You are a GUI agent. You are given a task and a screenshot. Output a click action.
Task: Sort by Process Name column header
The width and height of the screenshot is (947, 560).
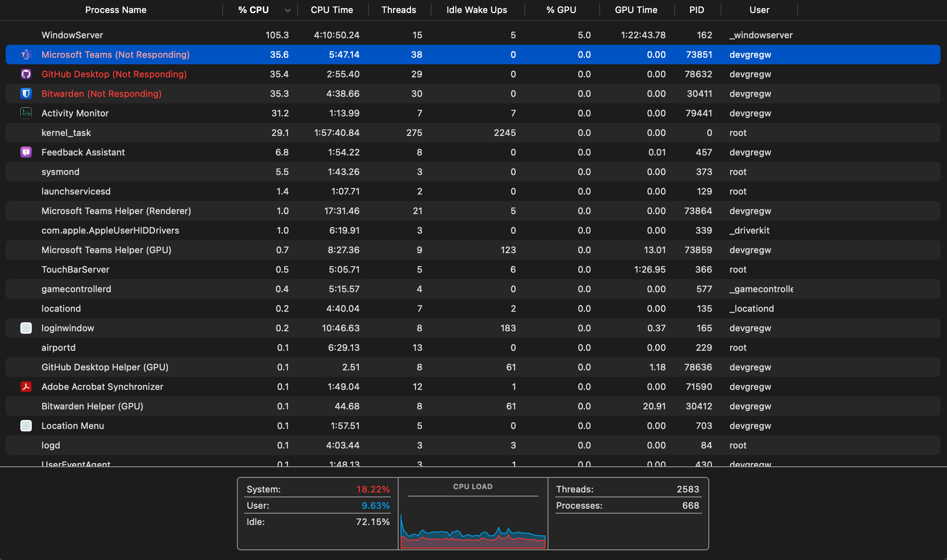[x=116, y=10]
